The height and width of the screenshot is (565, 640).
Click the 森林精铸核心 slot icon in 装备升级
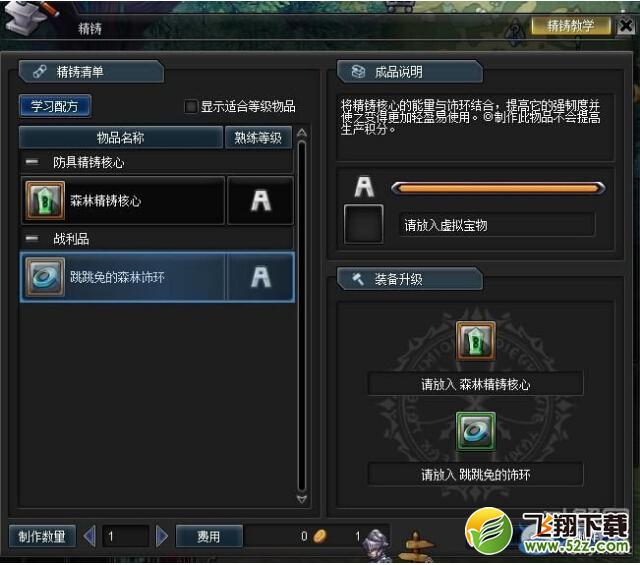[476, 341]
